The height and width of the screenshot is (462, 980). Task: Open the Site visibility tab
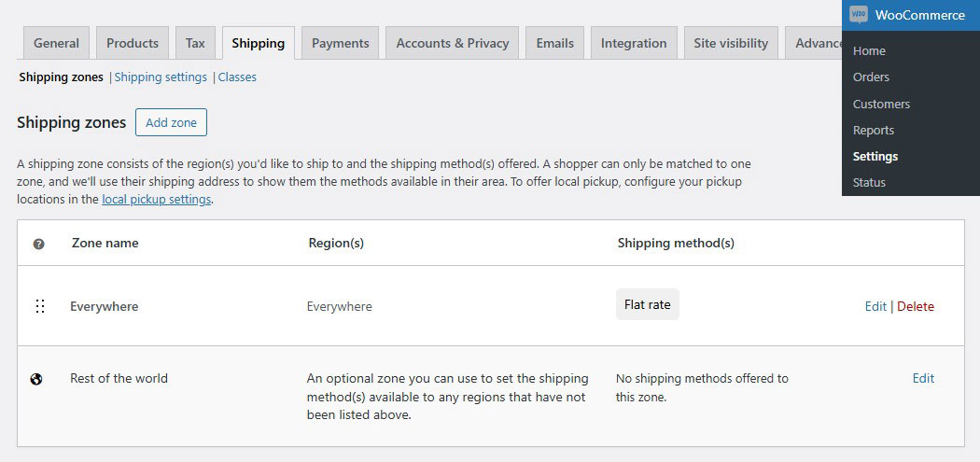point(731,43)
